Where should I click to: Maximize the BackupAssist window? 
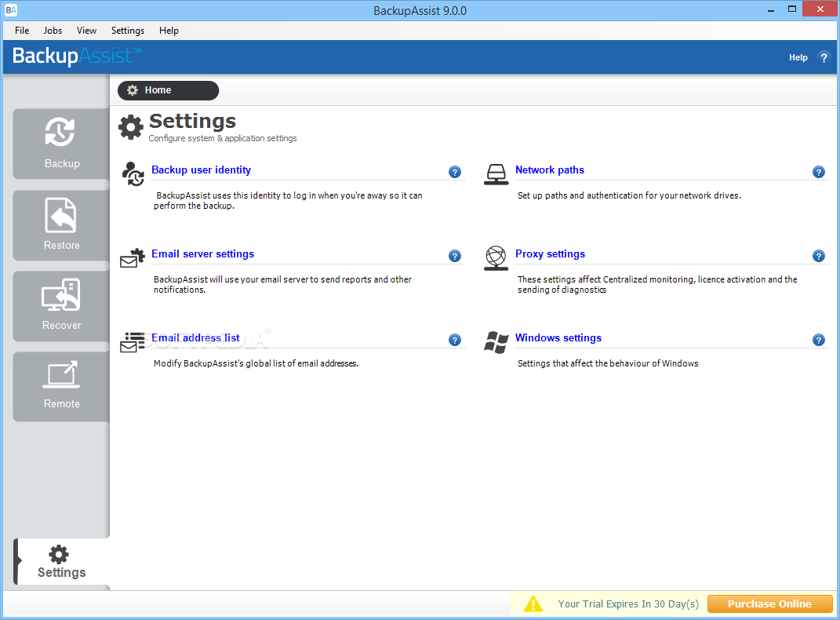click(x=792, y=9)
